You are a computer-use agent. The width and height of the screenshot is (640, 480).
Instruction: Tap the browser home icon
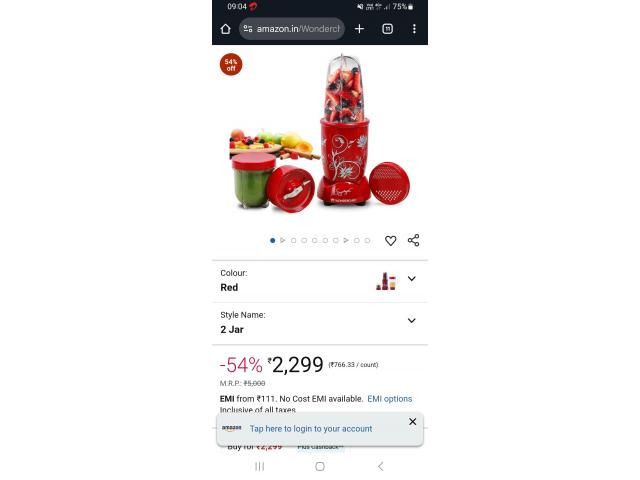225,29
